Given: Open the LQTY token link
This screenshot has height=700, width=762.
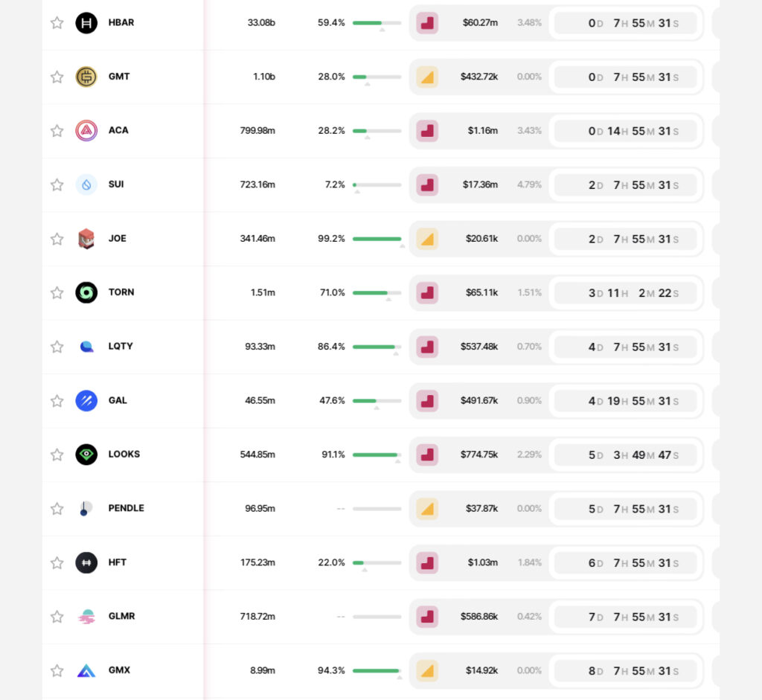Looking at the screenshot, I should pos(121,347).
